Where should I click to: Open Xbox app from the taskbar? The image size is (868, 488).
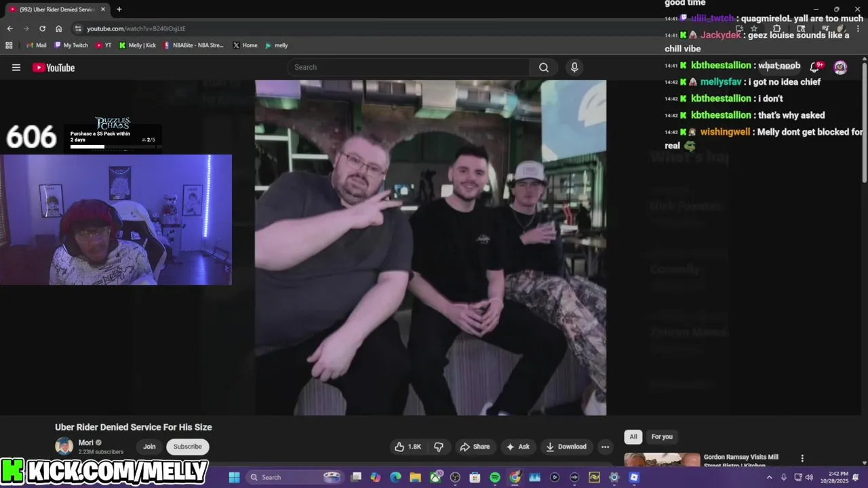pos(435,477)
